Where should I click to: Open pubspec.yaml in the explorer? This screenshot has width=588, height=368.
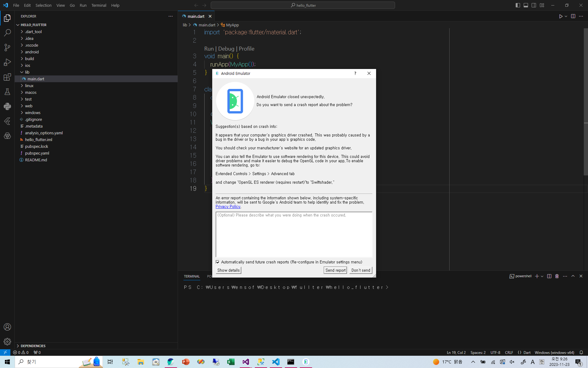[37, 153]
